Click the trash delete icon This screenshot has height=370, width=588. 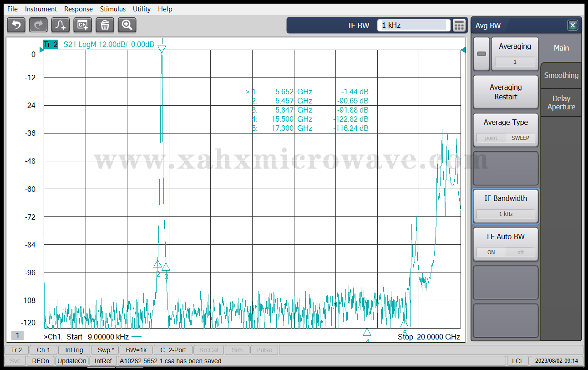pos(105,25)
